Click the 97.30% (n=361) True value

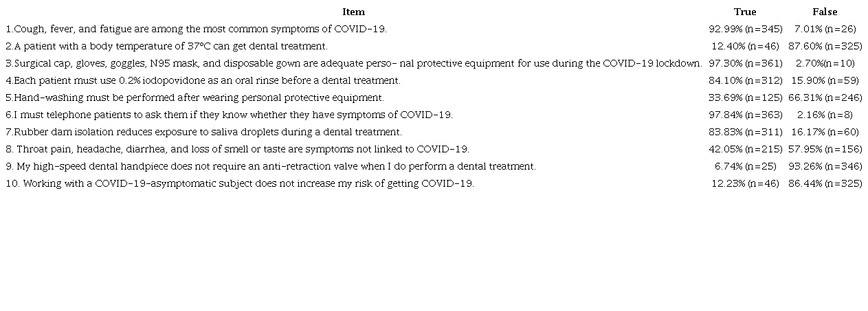click(x=745, y=63)
